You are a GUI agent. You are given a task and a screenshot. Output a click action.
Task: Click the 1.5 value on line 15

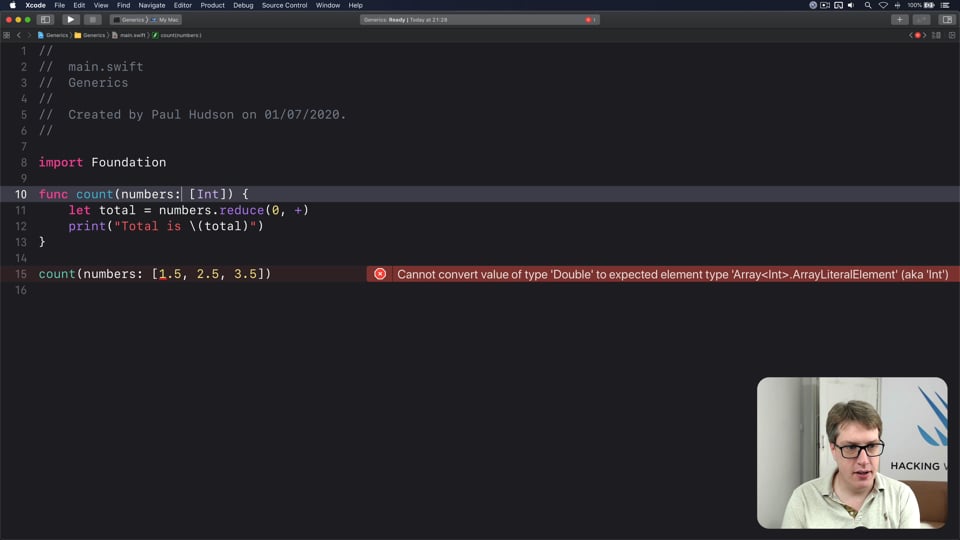[170, 274]
